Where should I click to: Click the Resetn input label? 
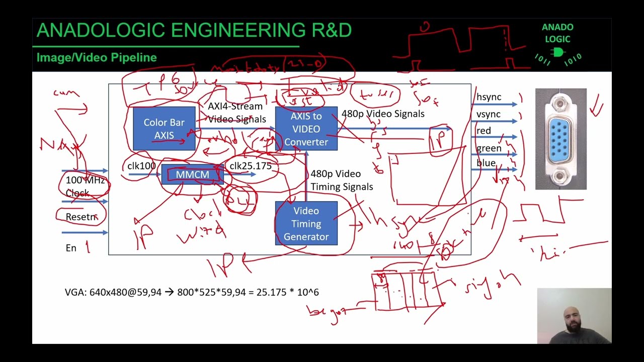[81, 217]
